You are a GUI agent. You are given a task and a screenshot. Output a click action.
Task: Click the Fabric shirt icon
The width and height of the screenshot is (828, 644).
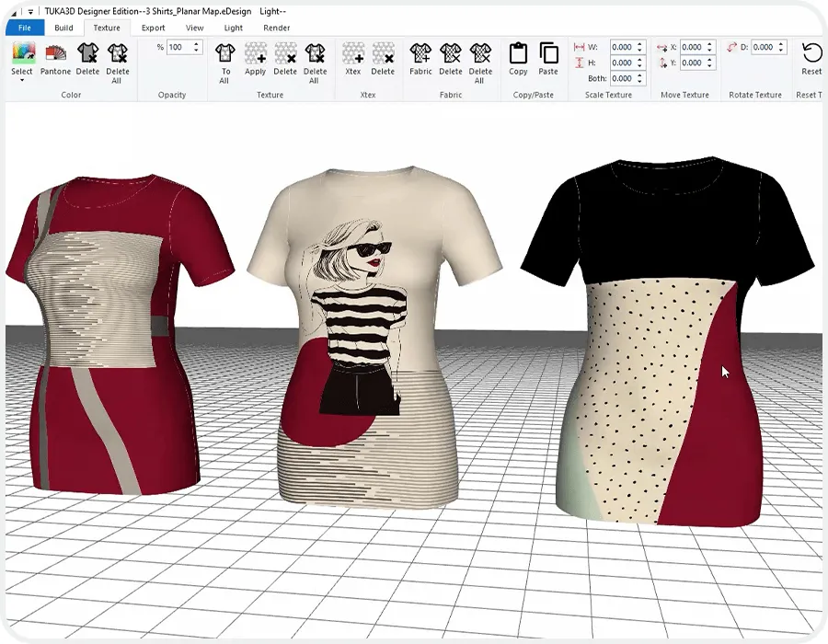420,59
